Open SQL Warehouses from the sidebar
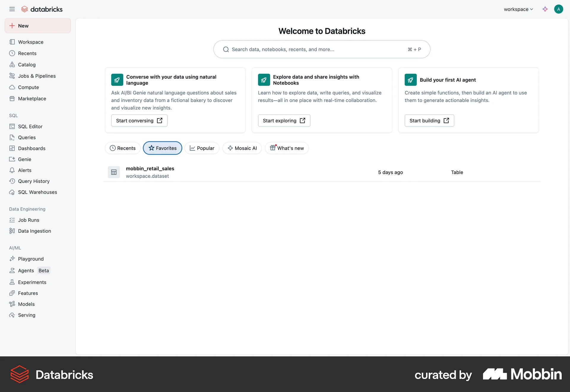 (37, 192)
